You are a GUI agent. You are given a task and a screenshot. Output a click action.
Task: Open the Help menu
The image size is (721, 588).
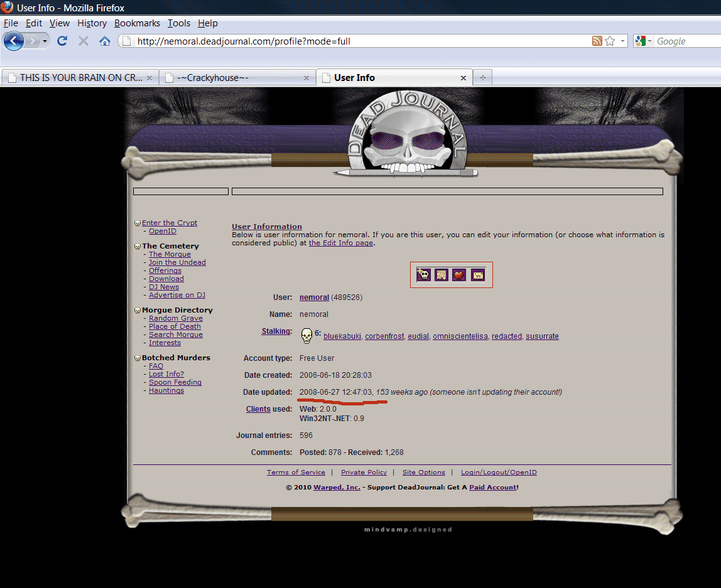click(208, 23)
